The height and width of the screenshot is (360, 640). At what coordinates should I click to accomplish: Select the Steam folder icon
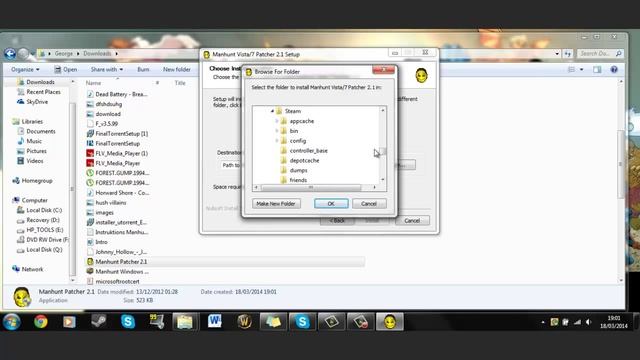279,111
